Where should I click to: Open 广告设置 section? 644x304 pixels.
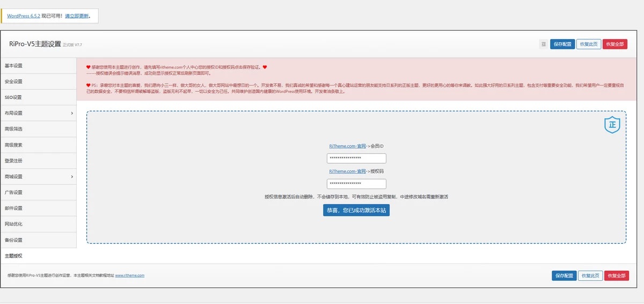point(14,192)
